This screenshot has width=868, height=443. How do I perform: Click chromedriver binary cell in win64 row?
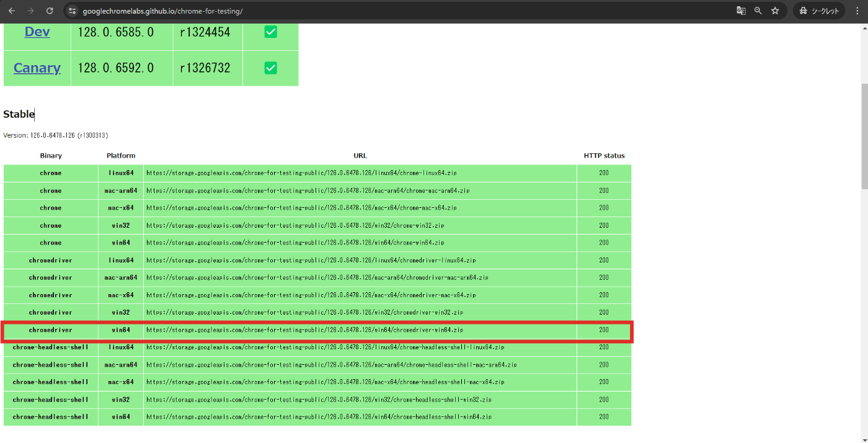click(x=51, y=330)
